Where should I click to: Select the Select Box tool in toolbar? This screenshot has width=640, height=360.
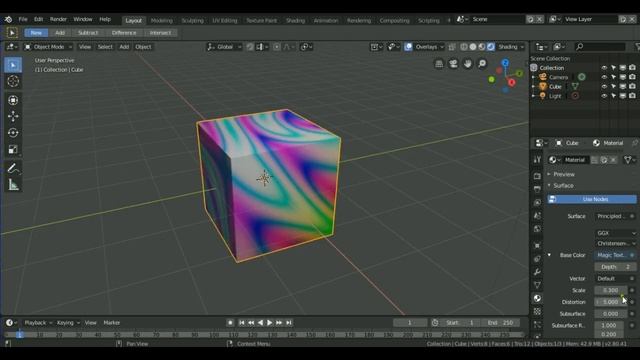tap(13, 65)
